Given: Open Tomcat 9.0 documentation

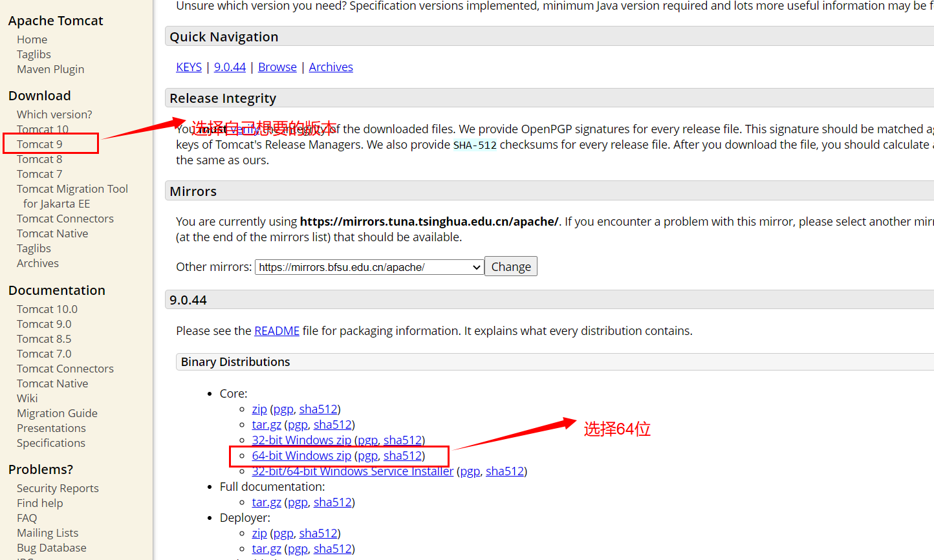Looking at the screenshot, I should (44, 324).
